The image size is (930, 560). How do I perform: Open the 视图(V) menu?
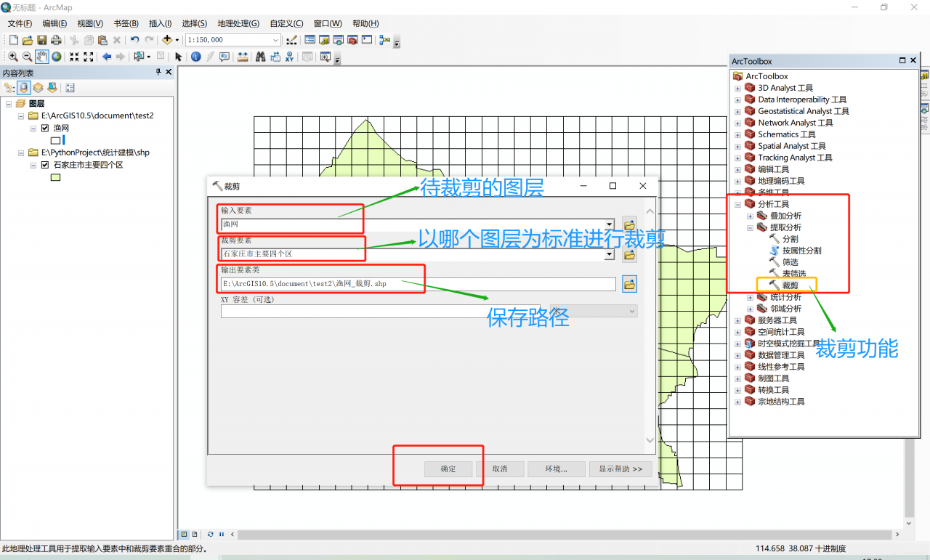pos(90,23)
